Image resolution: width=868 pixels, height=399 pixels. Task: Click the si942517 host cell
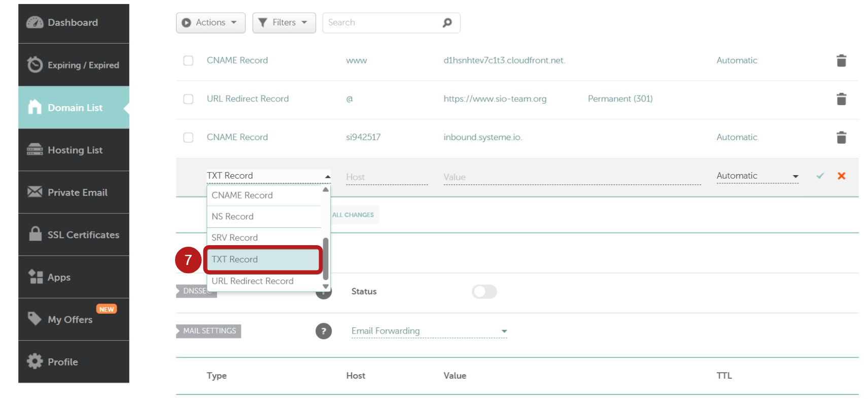tap(363, 138)
